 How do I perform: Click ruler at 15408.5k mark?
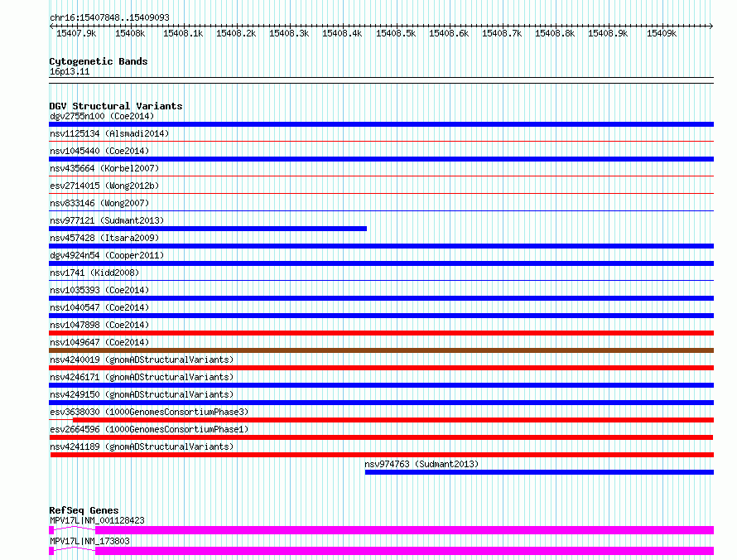396,33
